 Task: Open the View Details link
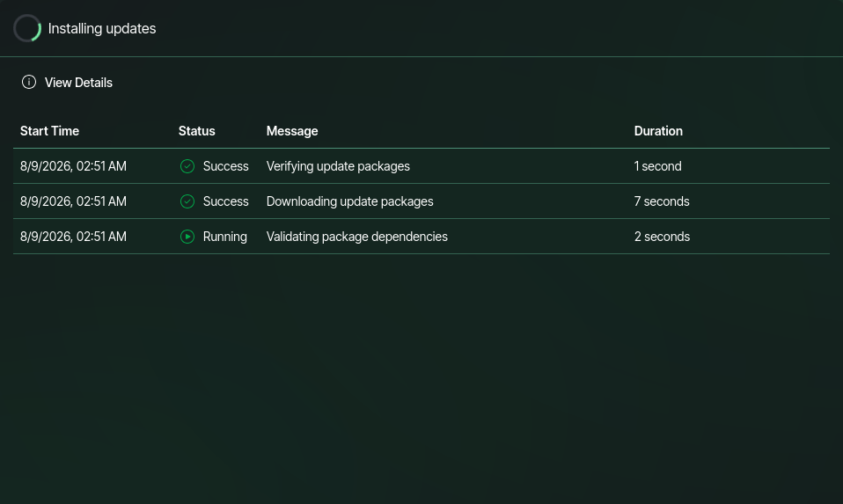tap(78, 82)
